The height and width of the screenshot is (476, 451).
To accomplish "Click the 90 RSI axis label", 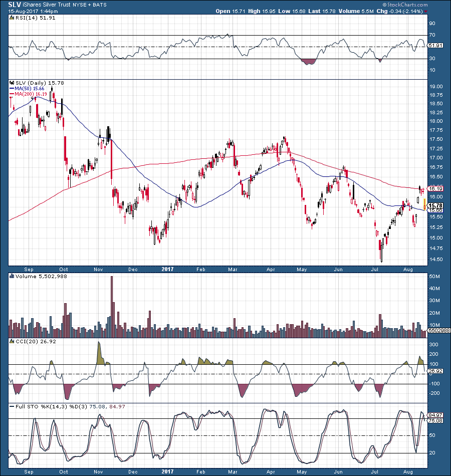I will [432, 24].
